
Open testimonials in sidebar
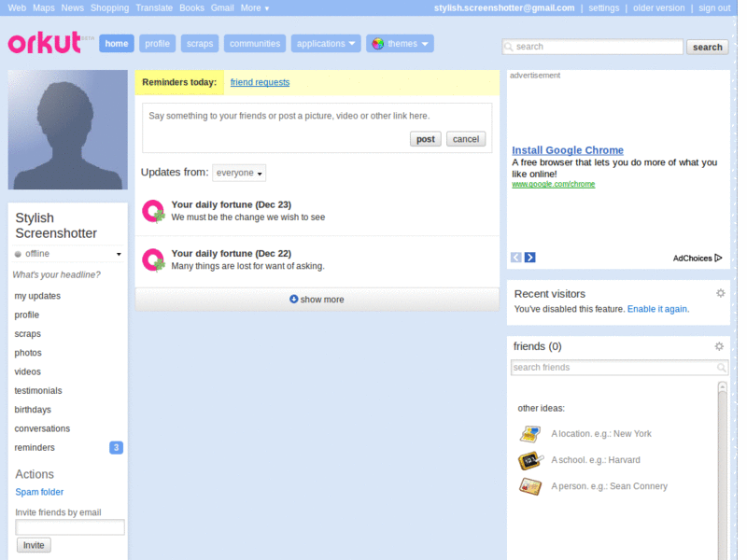[38, 391]
